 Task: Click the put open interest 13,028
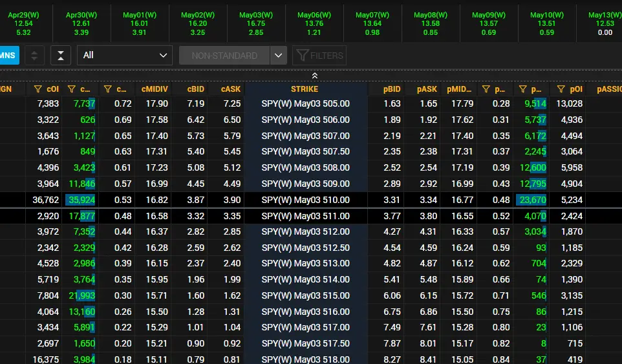[569, 104]
